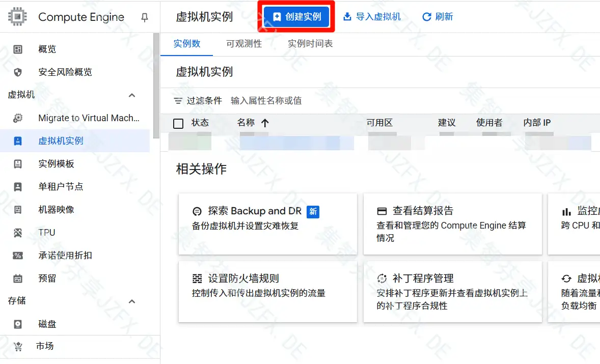The width and height of the screenshot is (600, 364).
Task: Click the 虚拟机实例 sidebar icon
Action: pyautogui.click(x=18, y=141)
